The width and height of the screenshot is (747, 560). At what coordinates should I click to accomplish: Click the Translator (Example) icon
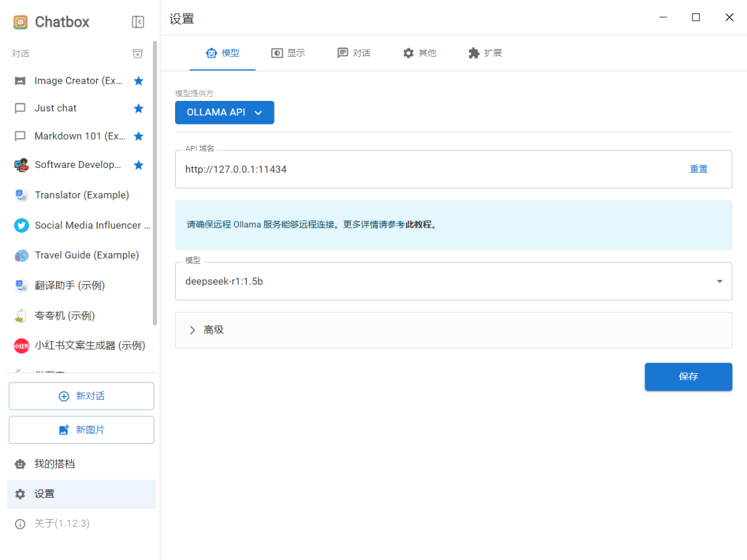point(21,195)
